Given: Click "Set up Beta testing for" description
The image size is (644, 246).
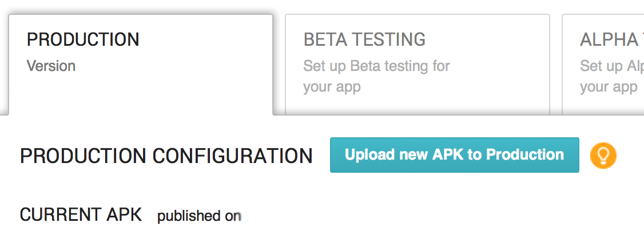Looking at the screenshot, I should pyautogui.click(x=377, y=66).
